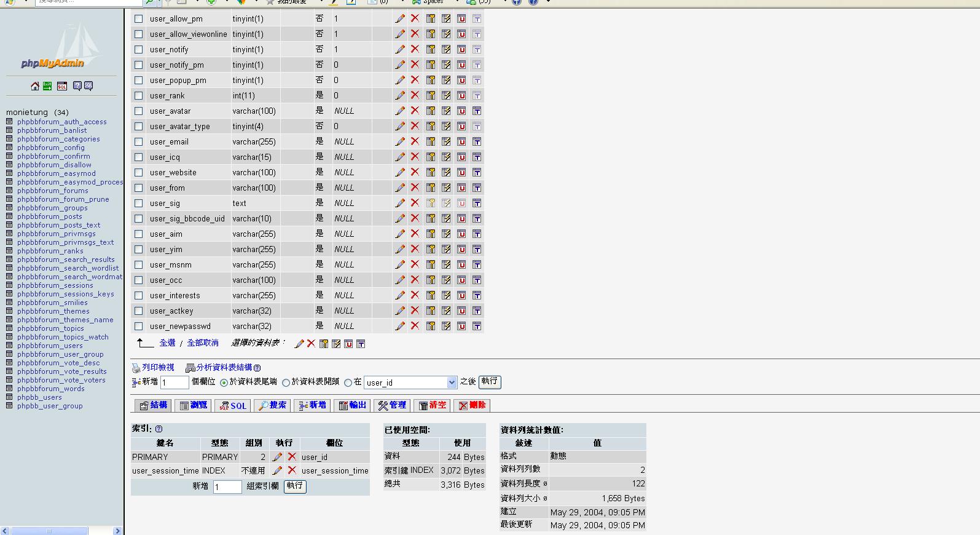
Task: Switch to the 輸出 export tab
Action: (352, 405)
